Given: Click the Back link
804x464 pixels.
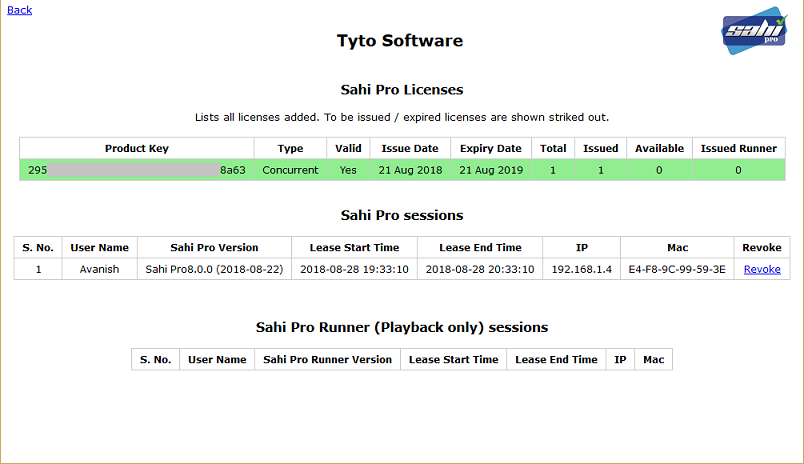Looking at the screenshot, I should coord(20,10).
